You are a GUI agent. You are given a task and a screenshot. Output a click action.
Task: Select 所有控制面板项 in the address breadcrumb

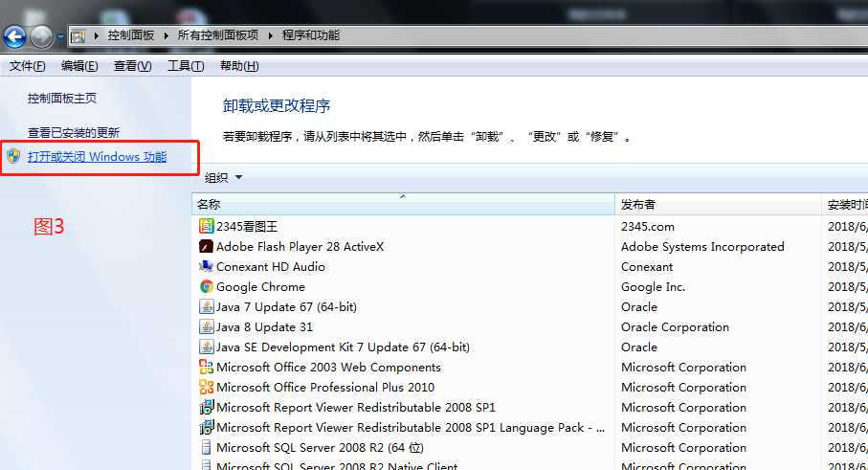tap(218, 35)
